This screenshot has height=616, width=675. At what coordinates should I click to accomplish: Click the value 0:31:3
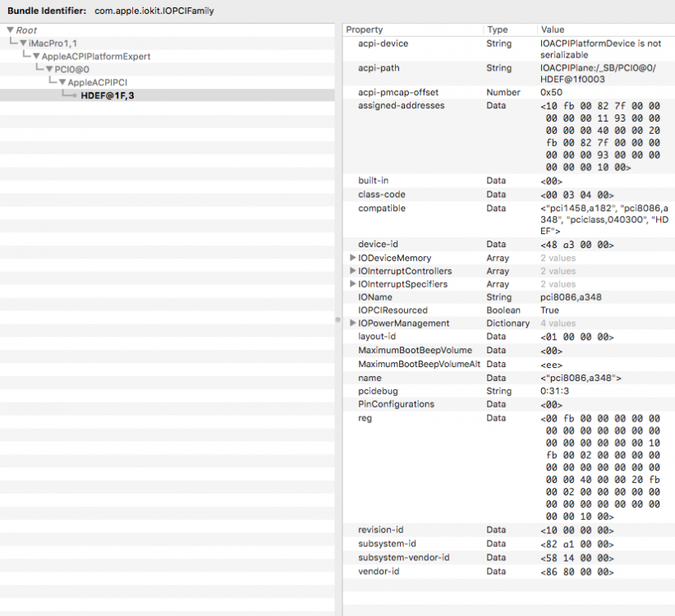[554, 391]
